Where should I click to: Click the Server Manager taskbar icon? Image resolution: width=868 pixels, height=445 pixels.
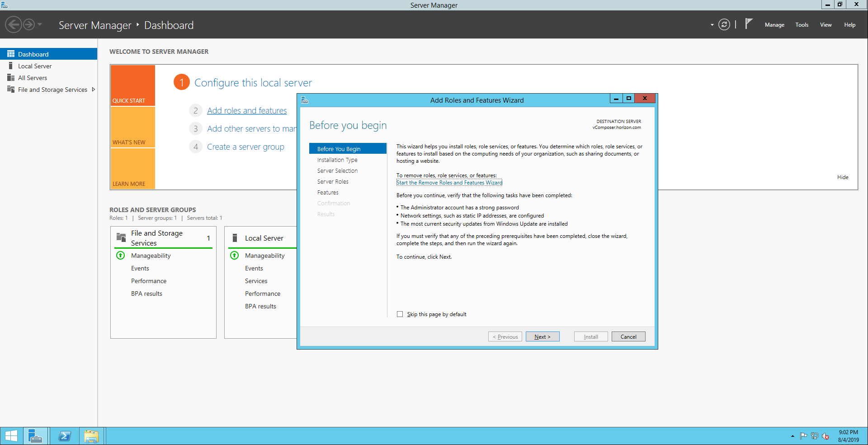point(35,436)
